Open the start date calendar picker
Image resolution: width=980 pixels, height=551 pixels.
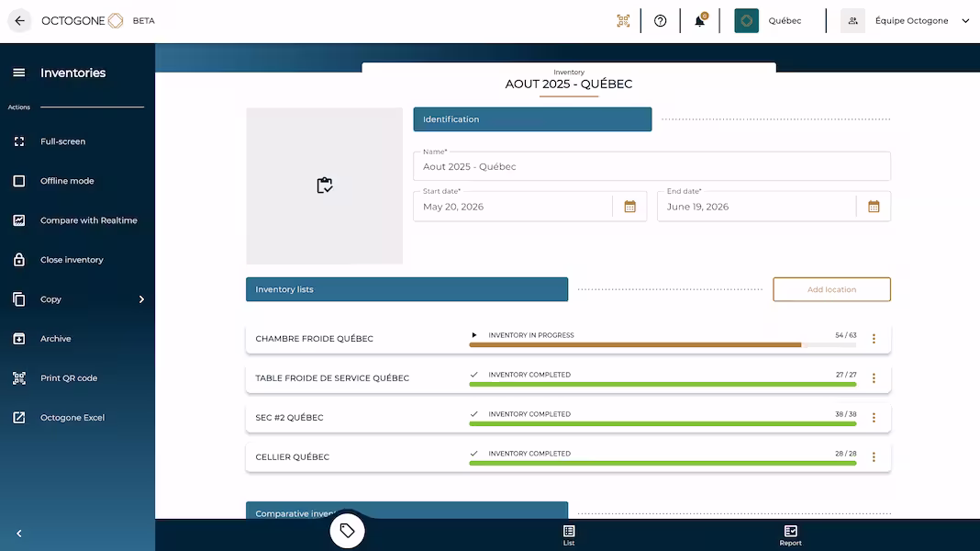coord(629,207)
